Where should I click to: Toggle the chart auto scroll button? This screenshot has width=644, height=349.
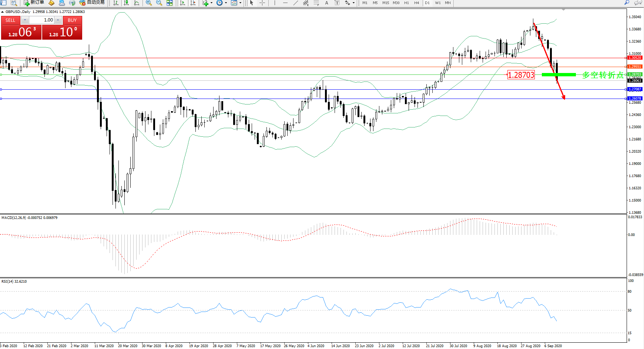(x=182, y=3)
